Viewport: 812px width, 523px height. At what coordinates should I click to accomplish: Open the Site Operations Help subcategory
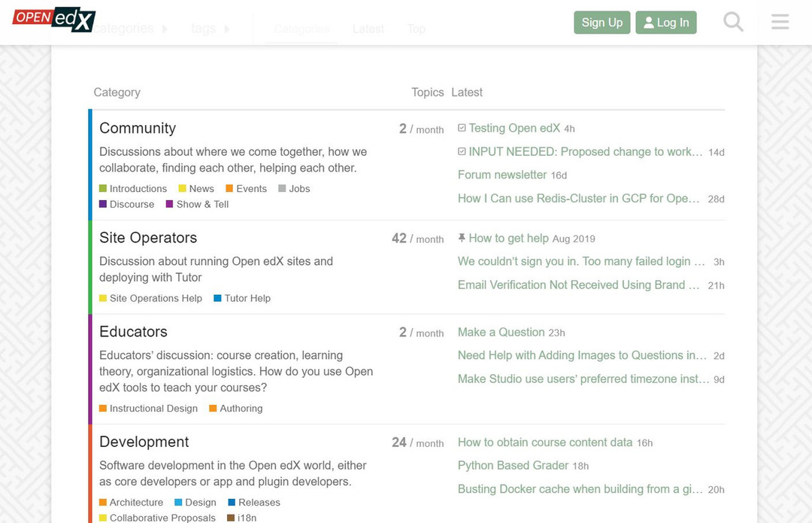150,298
